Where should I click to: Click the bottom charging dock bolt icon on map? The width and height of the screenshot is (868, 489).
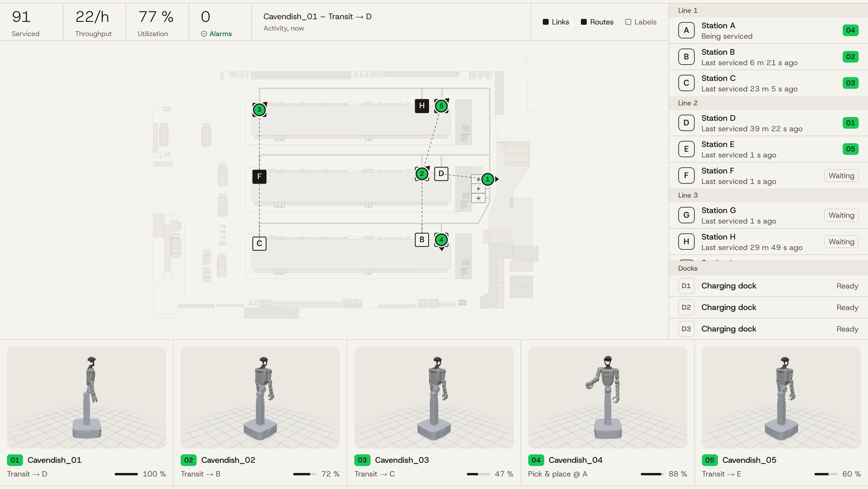[x=478, y=198]
